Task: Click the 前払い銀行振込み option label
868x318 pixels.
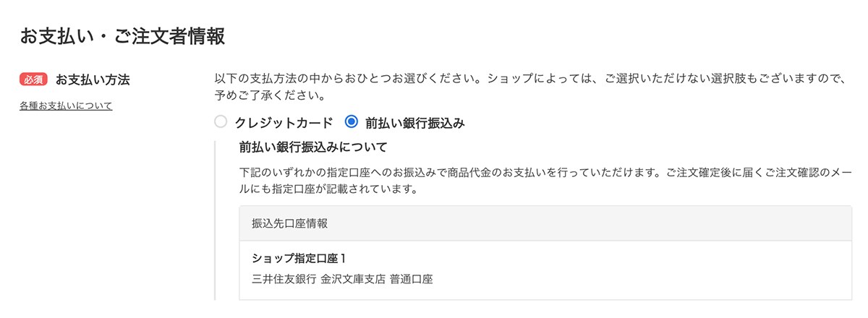Action: (x=414, y=123)
